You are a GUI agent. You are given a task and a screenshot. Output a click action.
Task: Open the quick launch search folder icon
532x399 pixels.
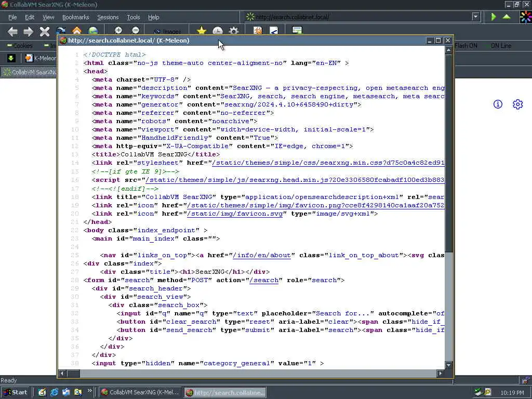pyautogui.click(x=78, y=392)
